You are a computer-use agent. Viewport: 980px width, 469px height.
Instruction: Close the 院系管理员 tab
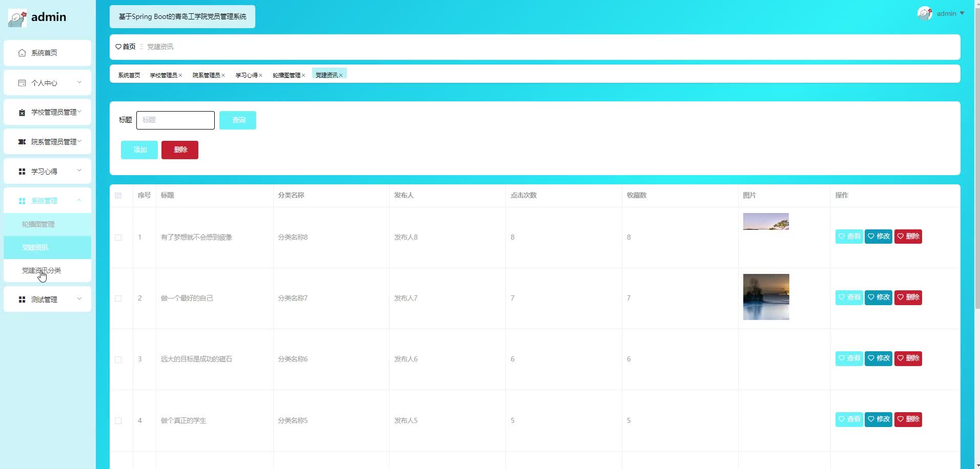tap(223, 75)
